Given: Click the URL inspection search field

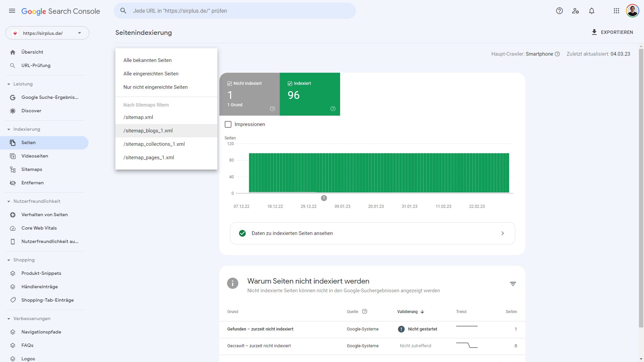Looking at the screenshot, I should [x=235, y=11].
